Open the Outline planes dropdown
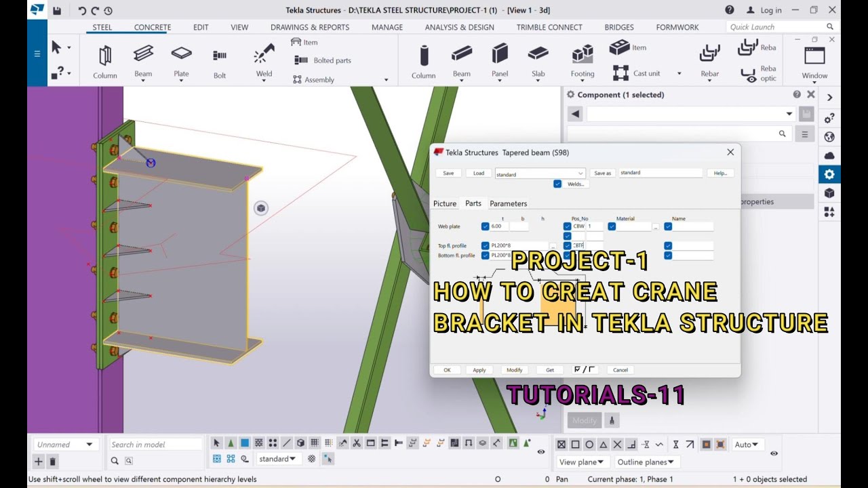This screenshot has height=488, width=868. pos(646,462)
